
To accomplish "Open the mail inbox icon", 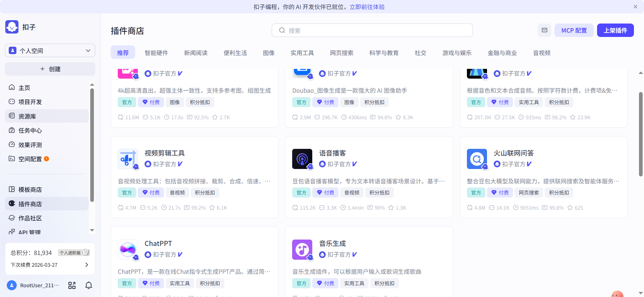I will tap(544, 30).
